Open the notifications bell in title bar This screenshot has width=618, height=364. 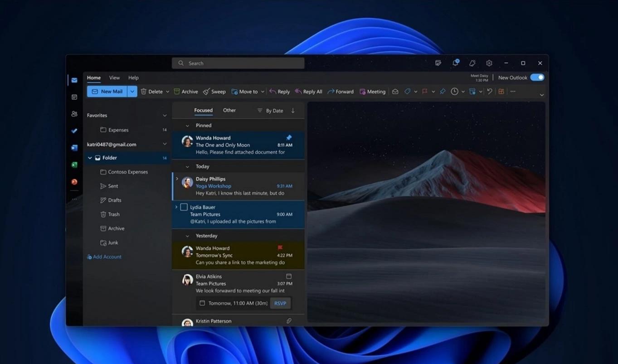click(x=455, y=63)
